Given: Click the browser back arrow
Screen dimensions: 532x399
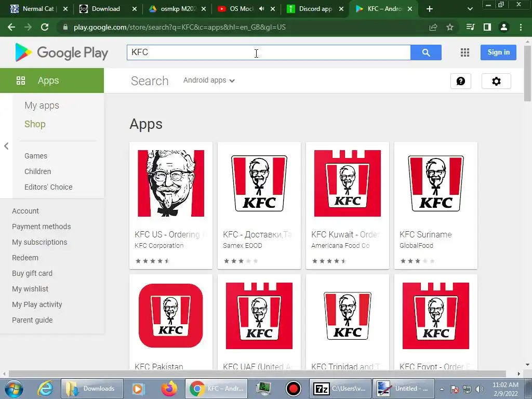Looking at the screenshot, I should 11,27.
